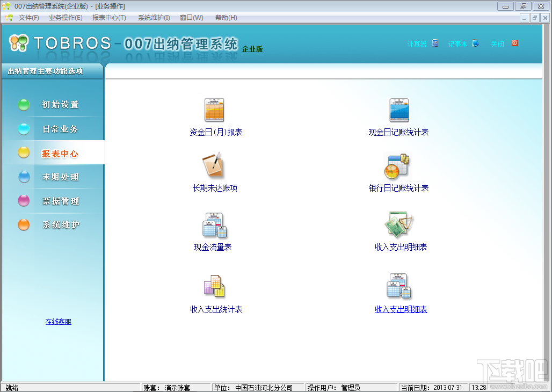Screen dimensions: 552x392
Task: Click the 计算器 text link
Action: (x=417, y=44)
